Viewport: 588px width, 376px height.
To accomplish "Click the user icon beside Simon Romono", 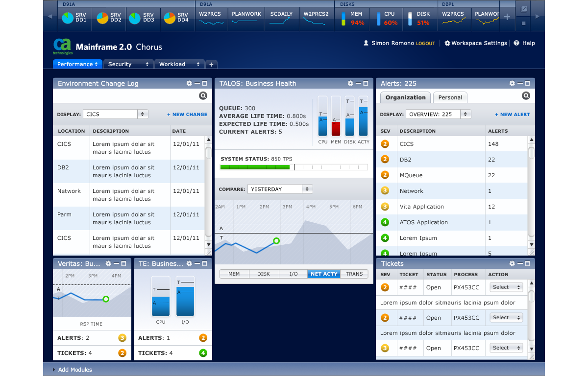I will click(x=366, y=43).
